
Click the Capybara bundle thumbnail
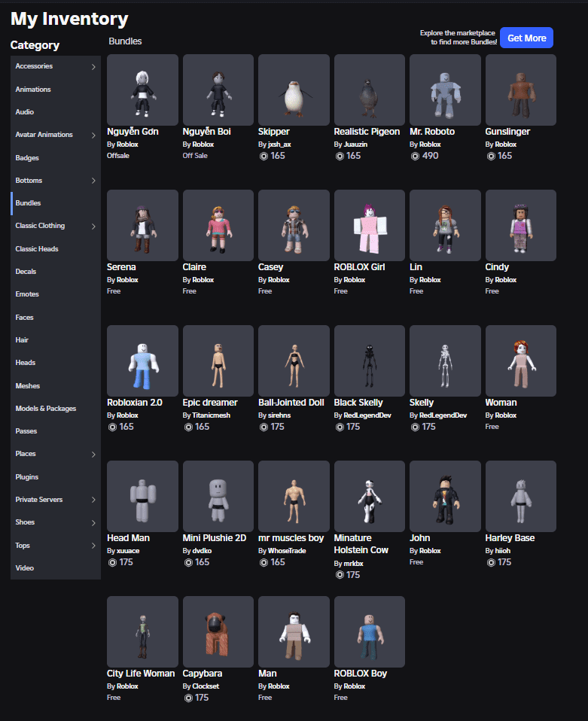tap(218, 631)
